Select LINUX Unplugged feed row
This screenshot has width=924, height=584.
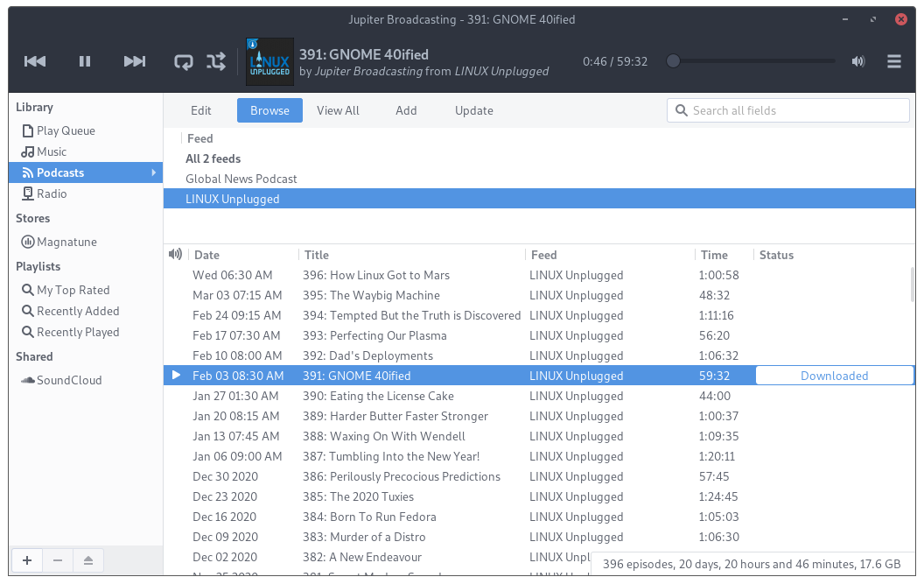539,199
